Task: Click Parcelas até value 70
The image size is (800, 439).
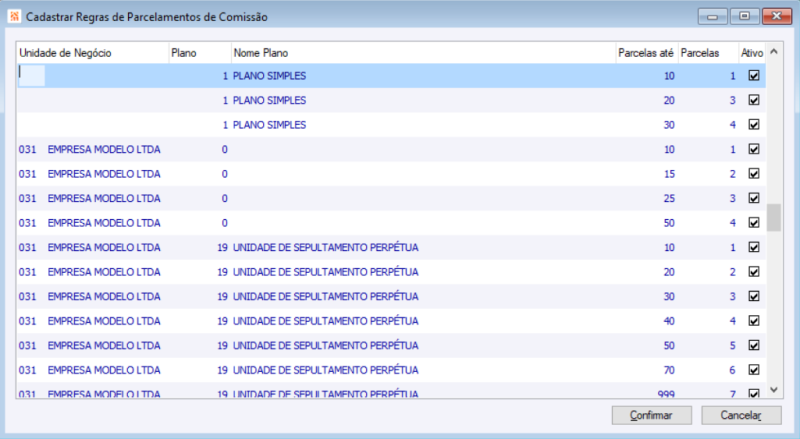Action: pos(669,370)
